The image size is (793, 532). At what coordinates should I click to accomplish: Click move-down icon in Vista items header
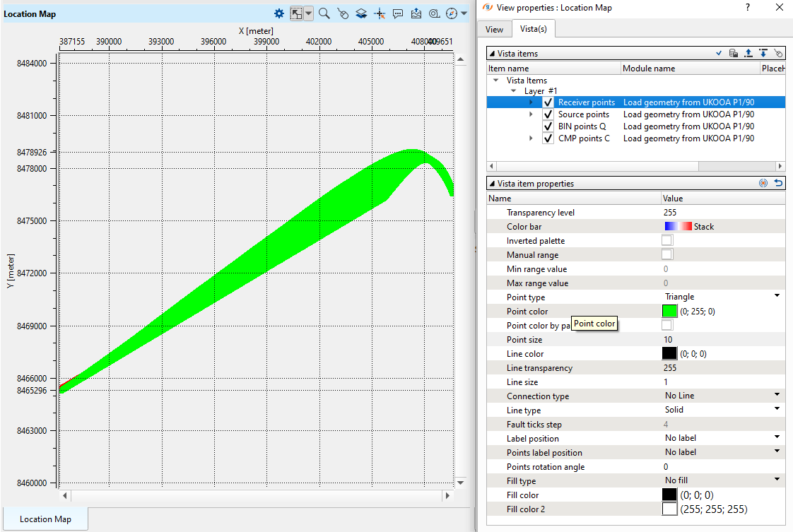[763, 53]
